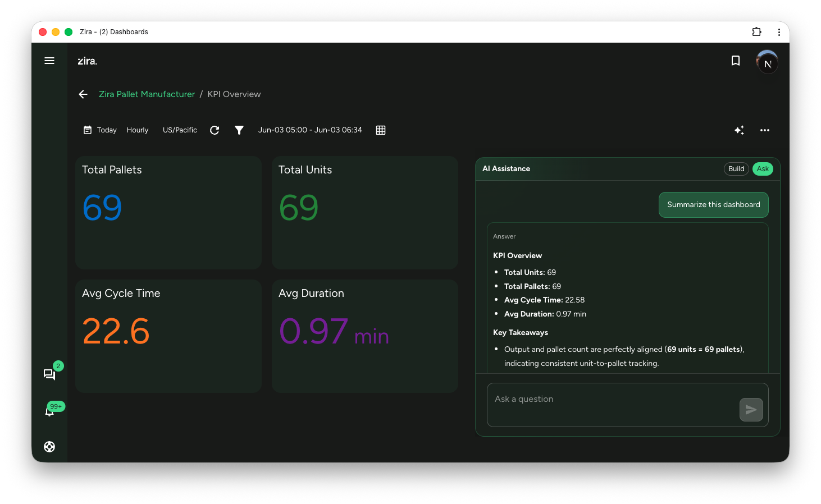This screenshot has height=504, width=821.
Task: Select the KPI Overview breadcrumb
Action: click(234, 94)
